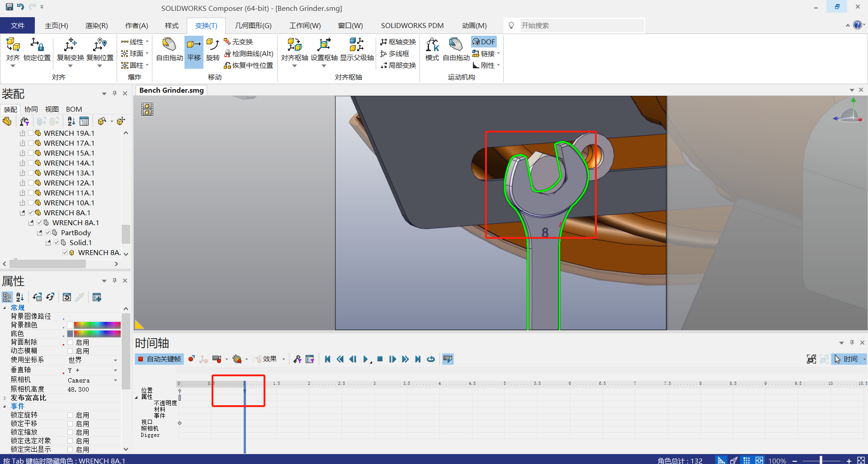Uncheck the PartBody visibility checkbox
The height and width of the screenshot is (464, 868).
click(48, 232)
